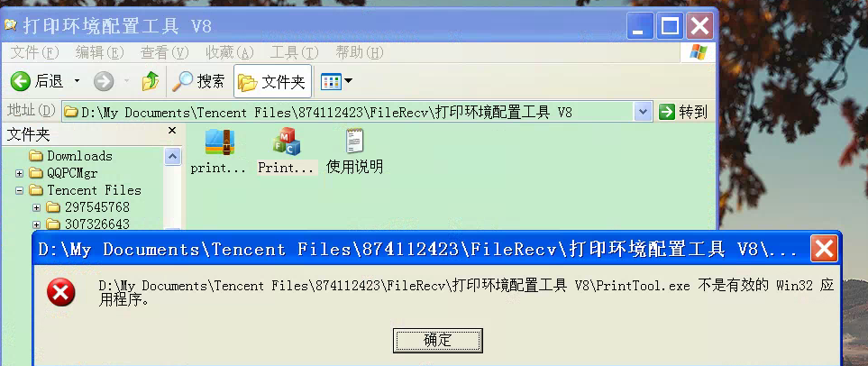Collapse the Tencent Files tree node
The image size is (868, 366).
[x=19, y=190]
